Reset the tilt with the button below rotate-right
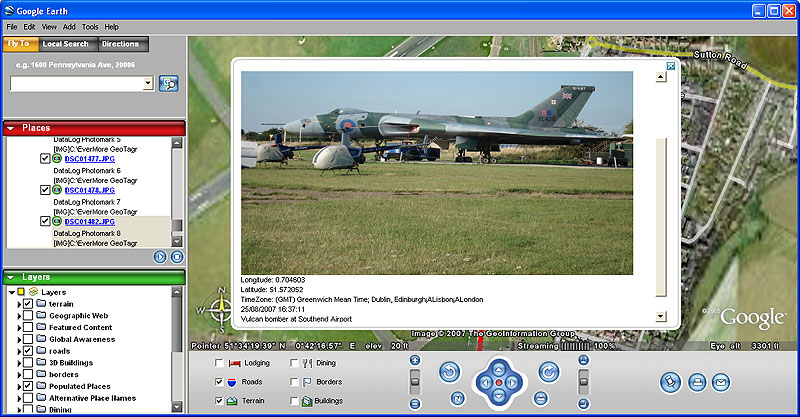The width and height of the screenshot is (800, 417). click(x=541, y=398)
